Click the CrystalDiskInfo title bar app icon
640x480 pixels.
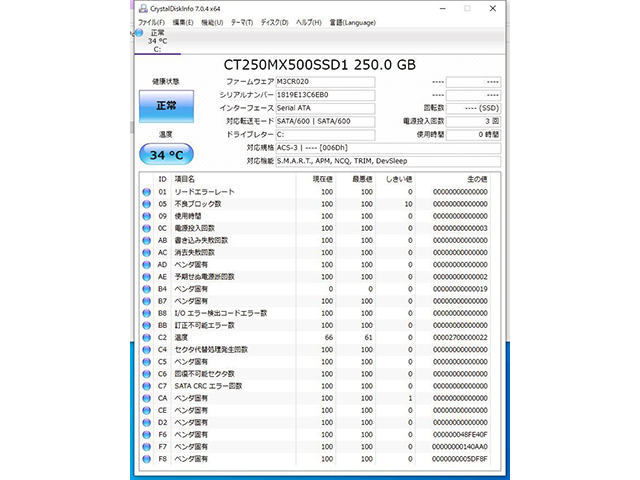point(143,8)
